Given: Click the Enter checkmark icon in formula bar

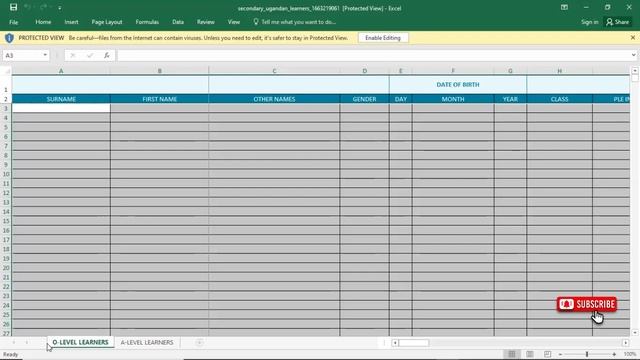Looking at the screenshot, I should (90, 55).
